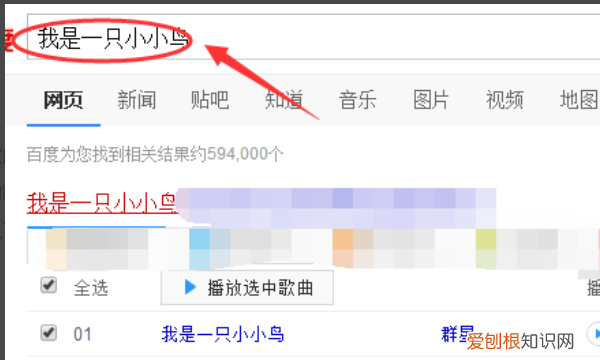Click the 播放选中歌曲 button
600x360 pixels.
[x=247, y=288]
